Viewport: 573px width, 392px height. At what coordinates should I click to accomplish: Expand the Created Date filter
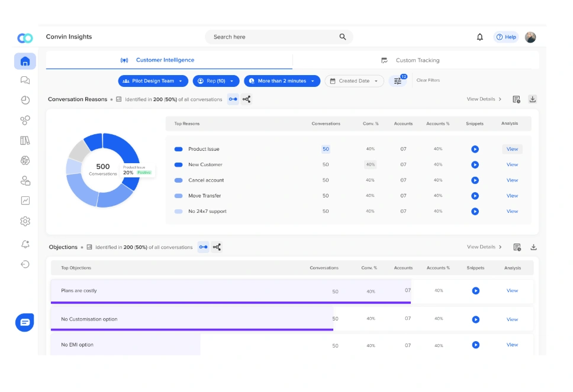click(354, 81)
